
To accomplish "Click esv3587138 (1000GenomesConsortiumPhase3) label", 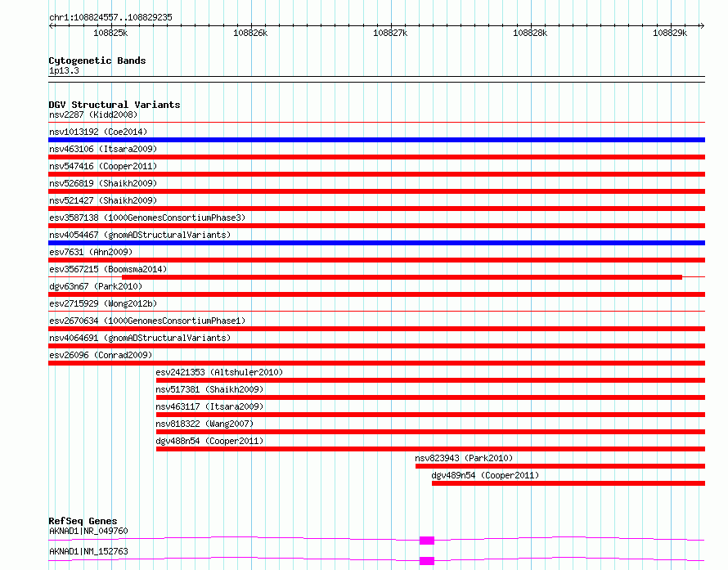I will [x=147, y=218].
